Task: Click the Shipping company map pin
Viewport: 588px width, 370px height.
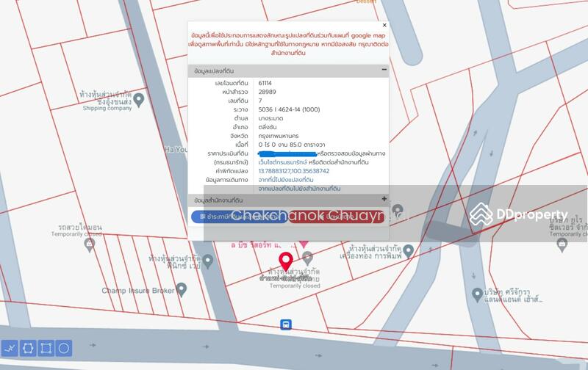Action: click(x=138, y=98)
